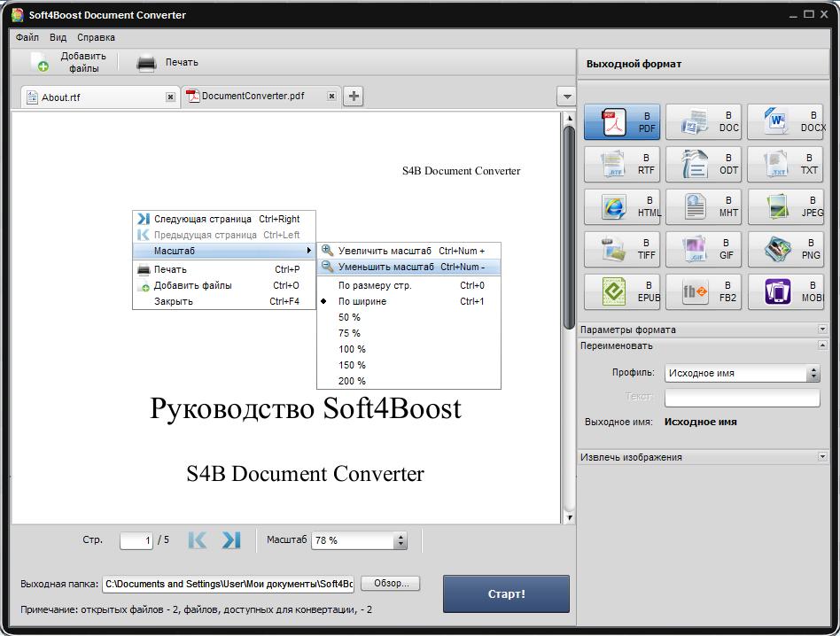Select TXT output format
840x636 pixels.
click(x=785, y=165)
